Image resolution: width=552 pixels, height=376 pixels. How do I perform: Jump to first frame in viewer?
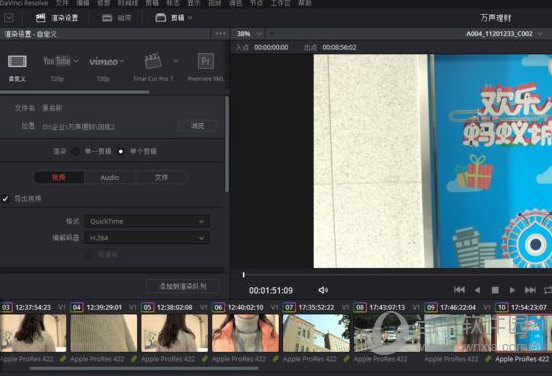point(459,290)
